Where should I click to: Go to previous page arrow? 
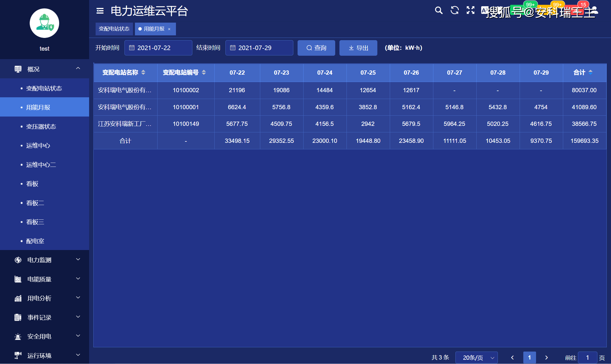coord(512,357)
